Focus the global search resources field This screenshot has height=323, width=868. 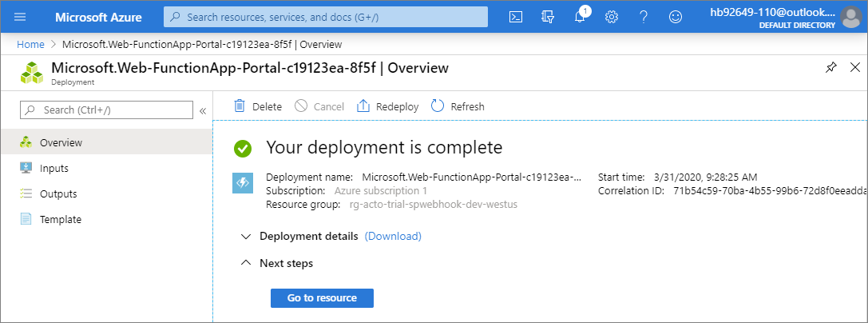(326, 17)
